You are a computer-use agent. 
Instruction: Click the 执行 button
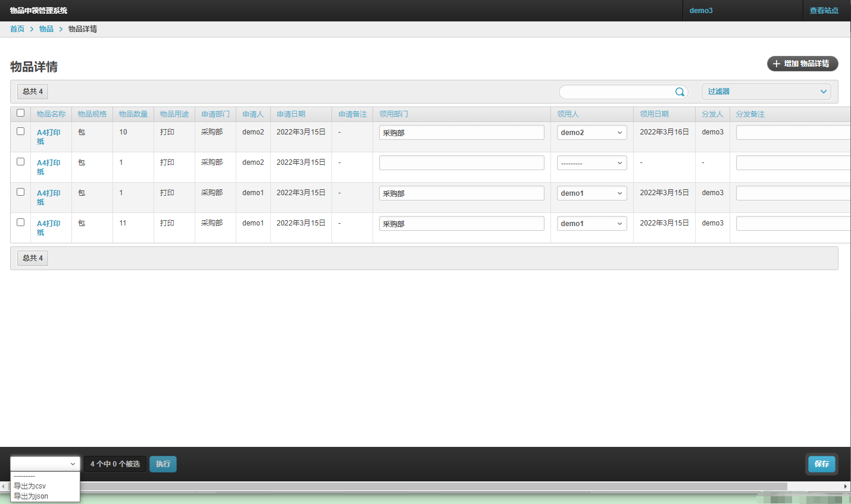tap(163, 464)
